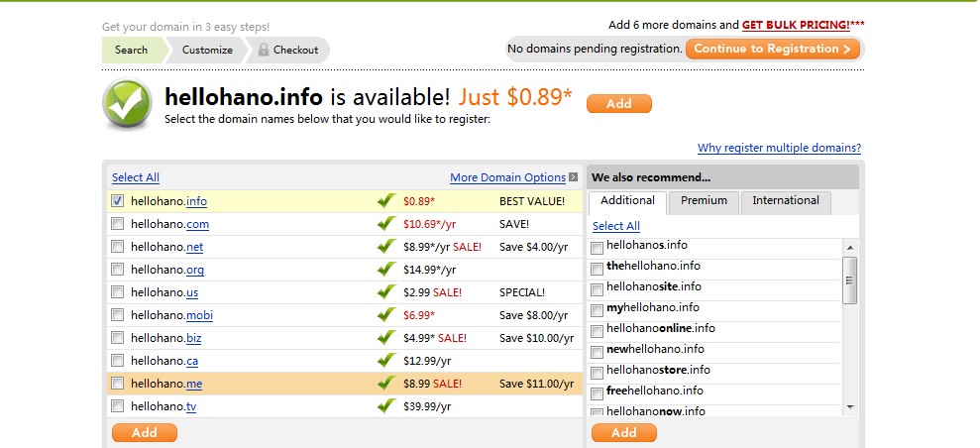Click Continue to Registration button
The image size is (980, 448).
point(773,49)
